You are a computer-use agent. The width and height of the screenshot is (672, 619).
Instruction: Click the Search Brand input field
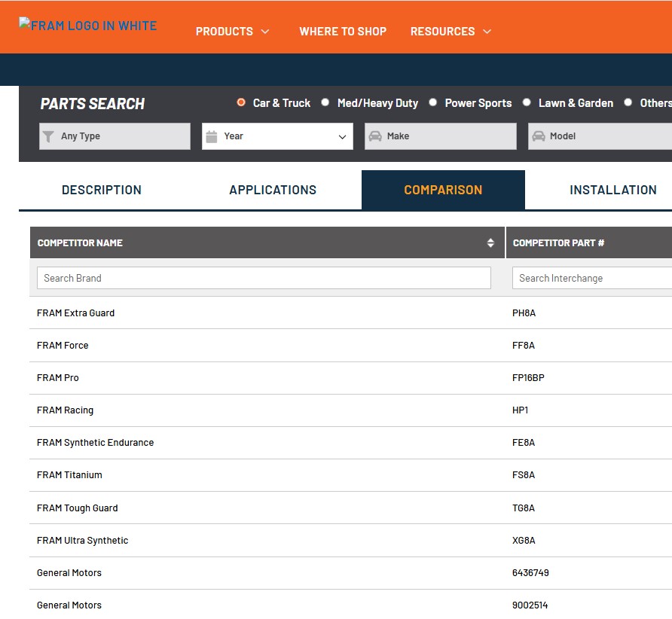pyautogui.click(x=264, y=278)
